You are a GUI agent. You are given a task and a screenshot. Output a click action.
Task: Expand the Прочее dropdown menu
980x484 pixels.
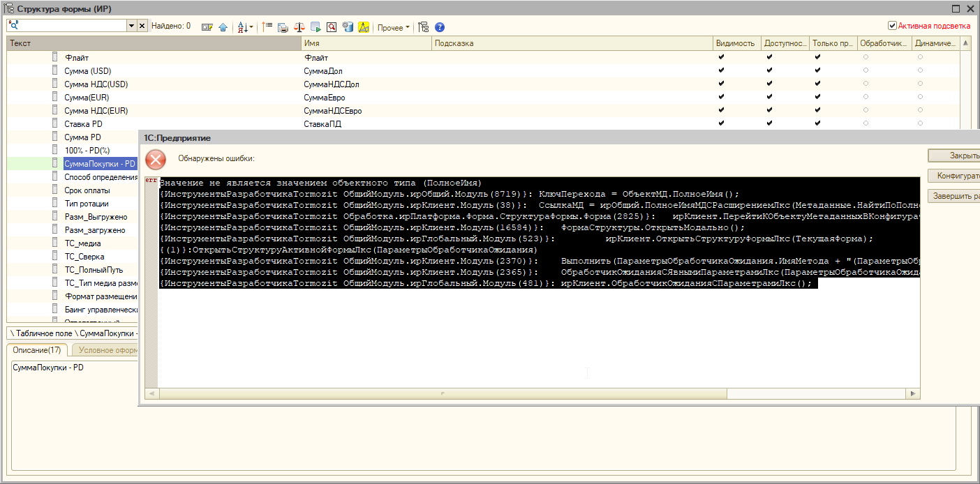pos(394,28)
